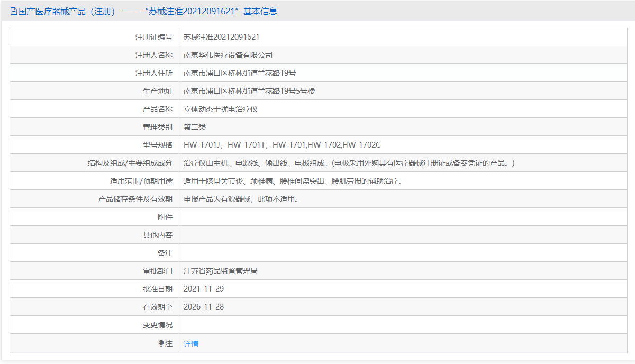Click the 管理类别 value 第二类

click(x=195, y=126)
